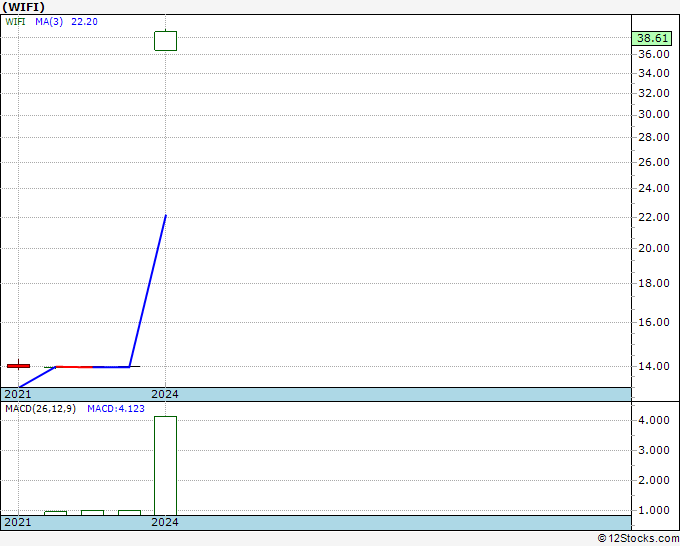This screenshot has height=546, width=680.
Task: Click the 22.00 price axis label
Action: pos(654,217)
